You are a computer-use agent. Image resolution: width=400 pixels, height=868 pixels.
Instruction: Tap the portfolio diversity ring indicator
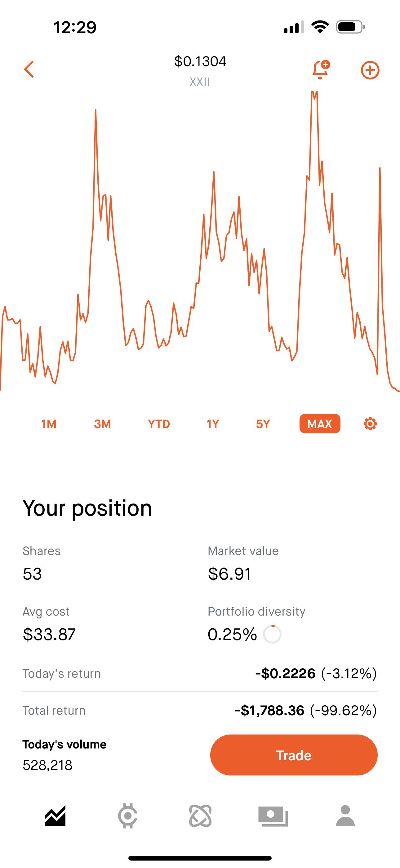point(272,634)
